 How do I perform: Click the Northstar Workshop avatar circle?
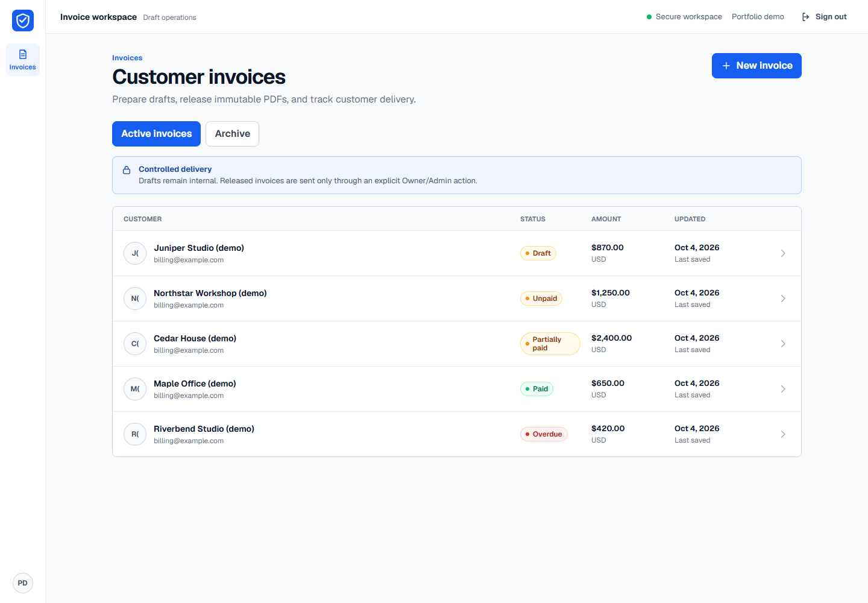click(x=135, y=298)
